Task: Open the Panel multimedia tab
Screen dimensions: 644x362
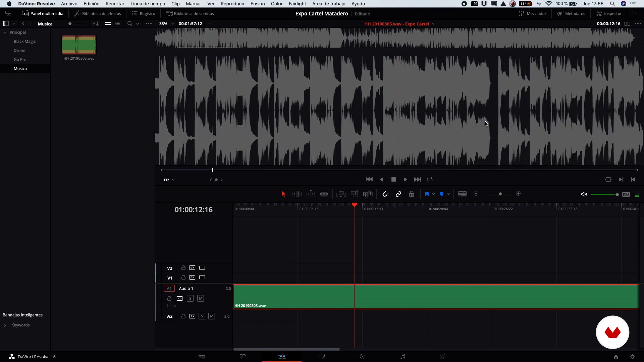Action: [43, 14]
